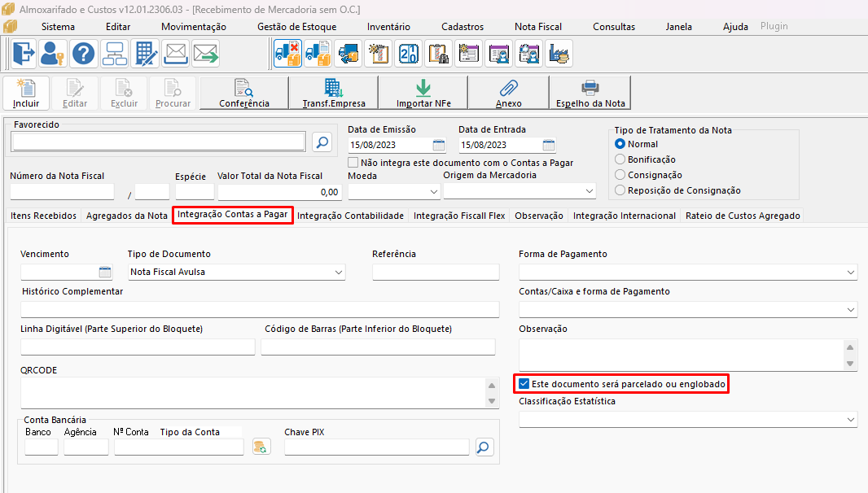Open the user with key icon
This screenshot has height=493, width=868.
pyautogui.click(x=53, y=54)
